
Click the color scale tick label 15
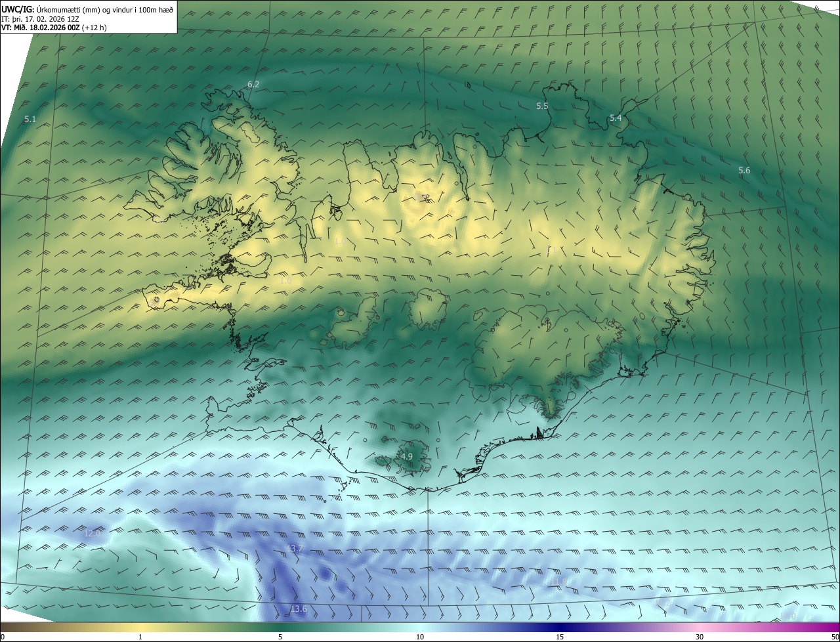pyautogui.click(x=560, y=637)
